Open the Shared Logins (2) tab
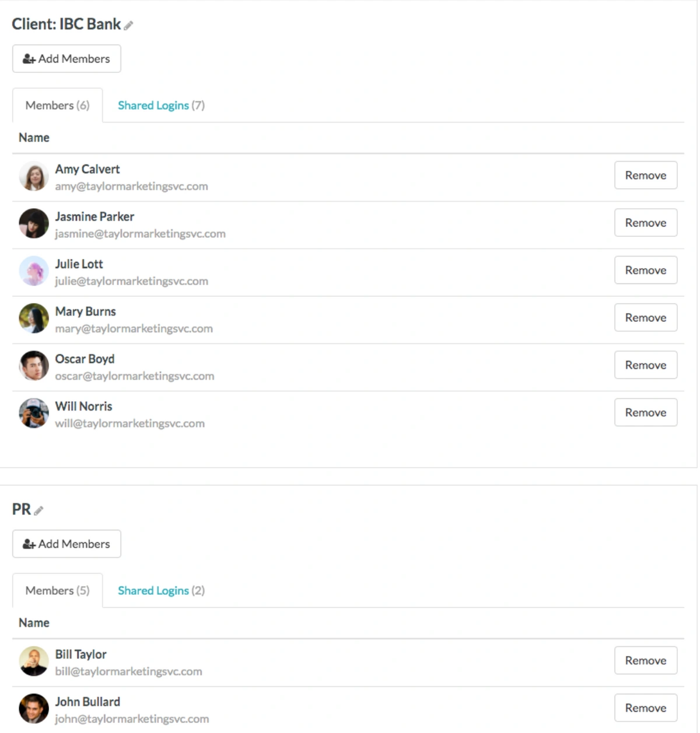 (x=161, y=591)
